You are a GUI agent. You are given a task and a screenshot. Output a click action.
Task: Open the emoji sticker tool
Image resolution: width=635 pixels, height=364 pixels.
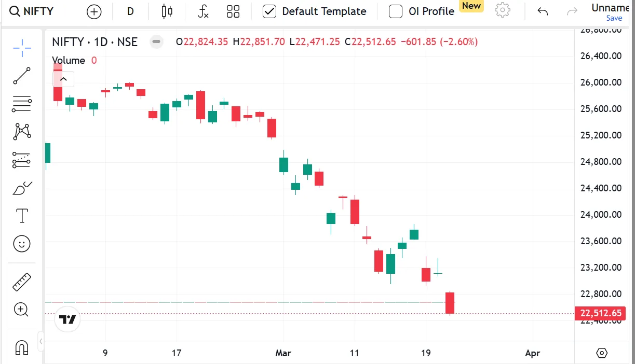[21, 244]
